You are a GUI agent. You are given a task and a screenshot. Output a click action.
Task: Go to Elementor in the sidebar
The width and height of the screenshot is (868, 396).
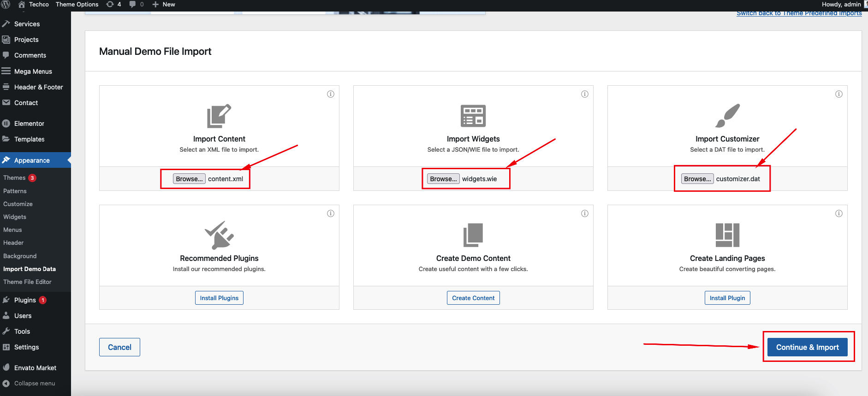click(29, 124)
